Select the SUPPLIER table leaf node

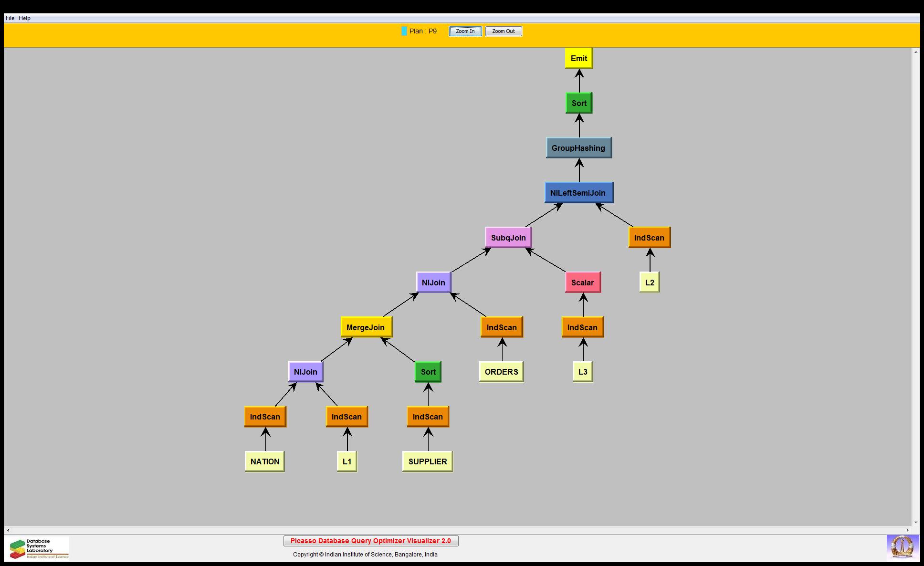427,461
